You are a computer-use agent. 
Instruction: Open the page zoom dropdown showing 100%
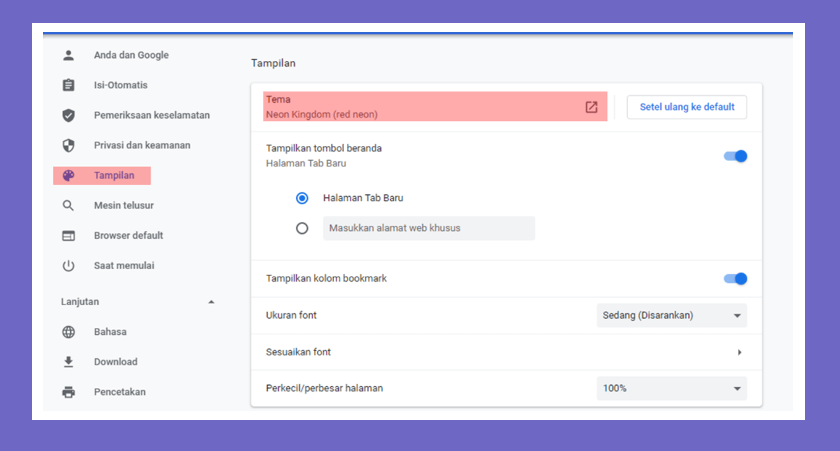coord(672,388)
